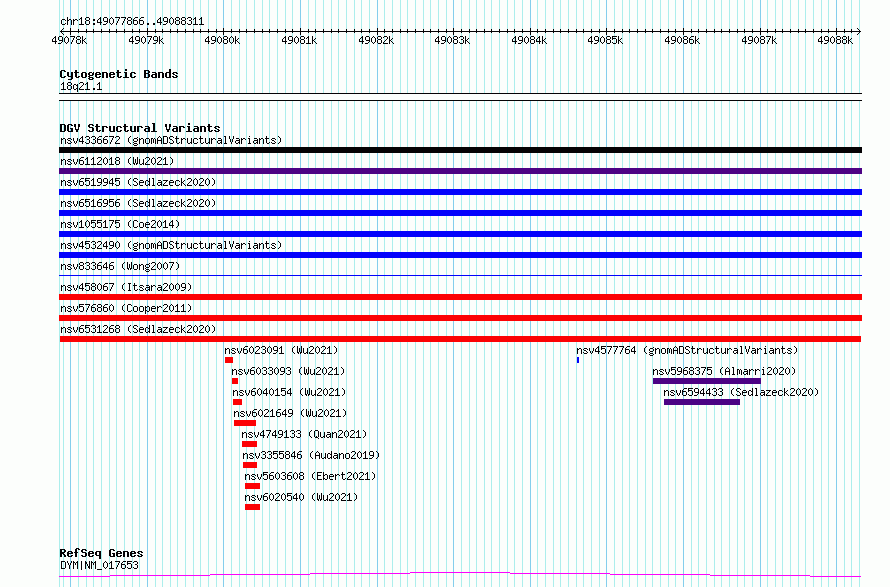The image size is (890, 587).
Task: Open nsv6516956 (Sedlazeck2020) variant label
Action: coord(138,203)
